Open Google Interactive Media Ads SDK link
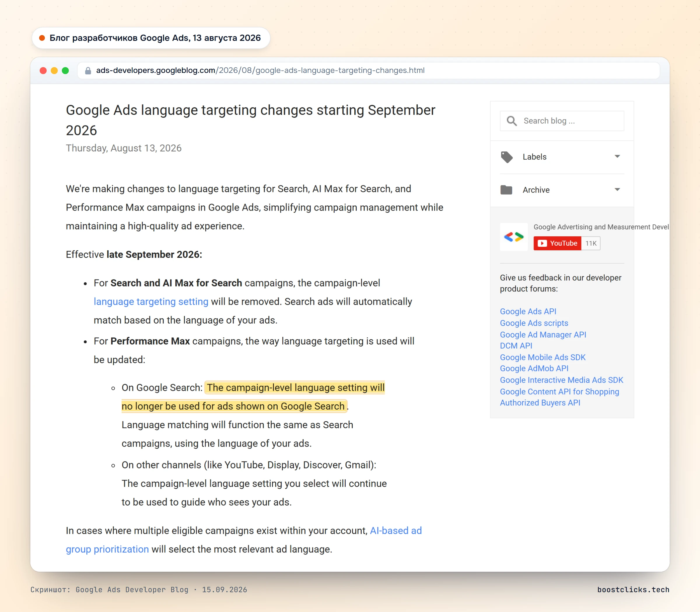Viewport: 700px width, 612px height. coord(561,380)
